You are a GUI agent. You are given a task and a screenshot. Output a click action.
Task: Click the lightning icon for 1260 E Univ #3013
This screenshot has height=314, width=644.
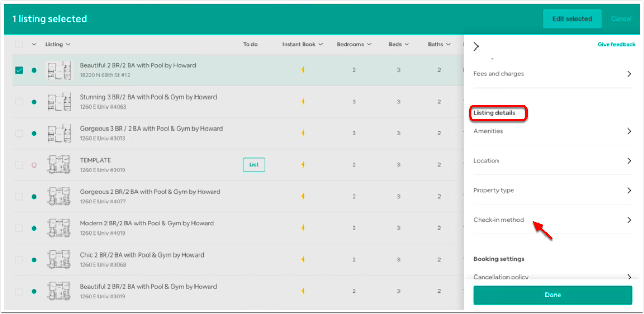pos(303,133)
